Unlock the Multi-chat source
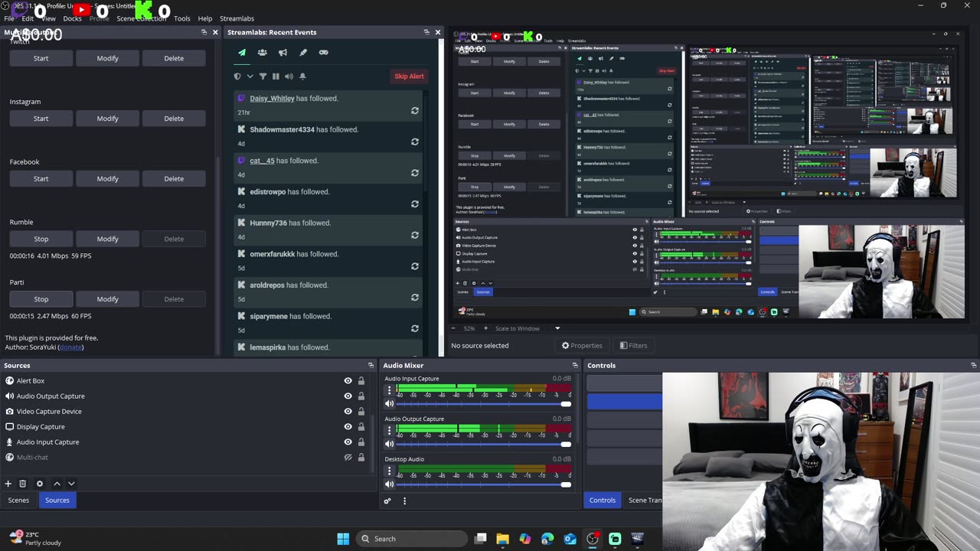 coord(361,457)
